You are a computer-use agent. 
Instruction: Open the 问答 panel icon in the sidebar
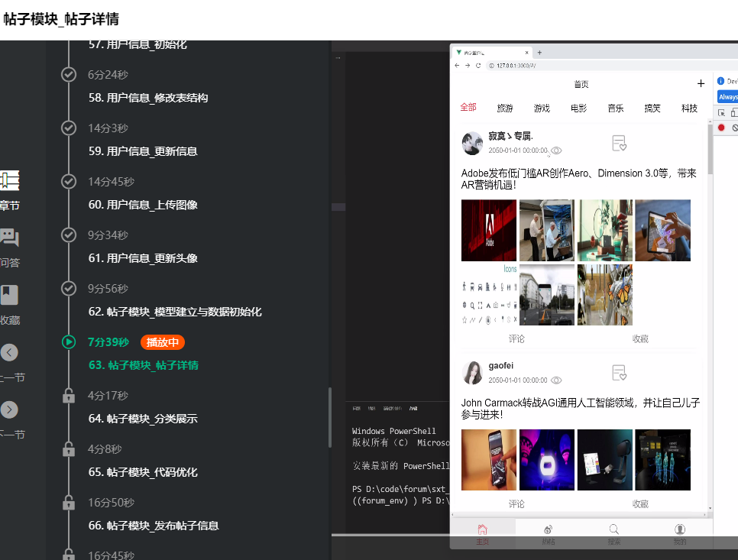9,238
